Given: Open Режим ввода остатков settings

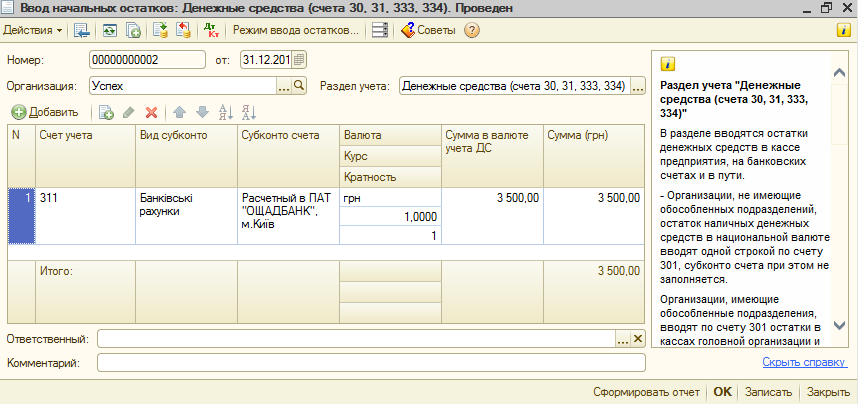Looking at the screenshot, I should [x=295, y=30].
